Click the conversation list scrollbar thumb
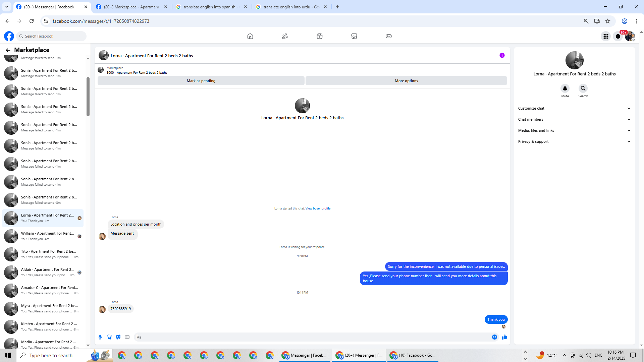Viewport: 644px width, 362px height. 88,97
